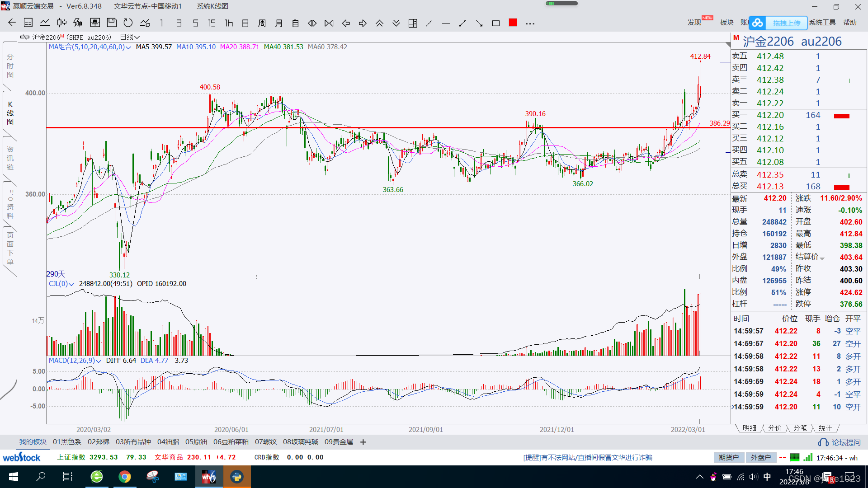Select the candlestick chart toolbar icon
This screenshot has width=868, height=488.
point(62,23)
